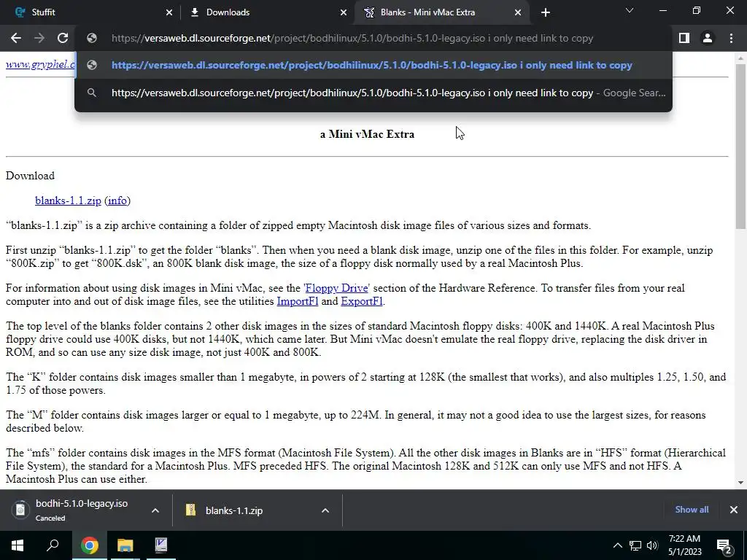The image size is (747, 560).
Task: Click Show all downloads
Action: (x=692, y=510)
